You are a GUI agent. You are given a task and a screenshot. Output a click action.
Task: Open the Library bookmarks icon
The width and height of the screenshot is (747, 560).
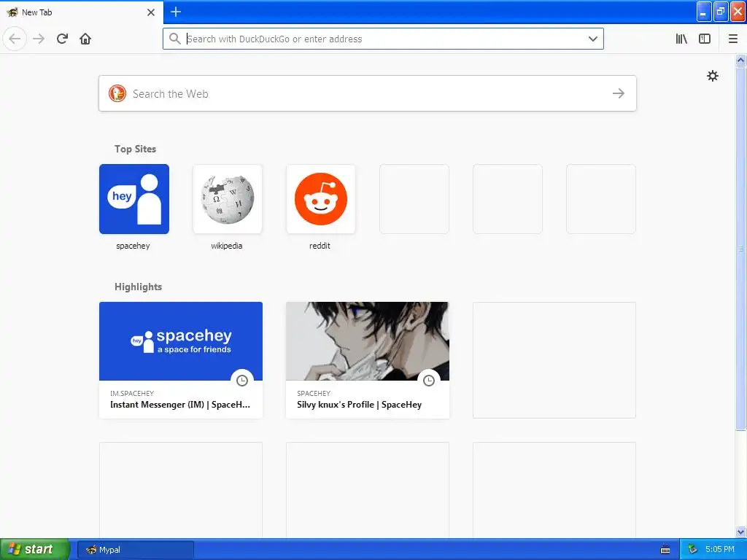(681, 39)
